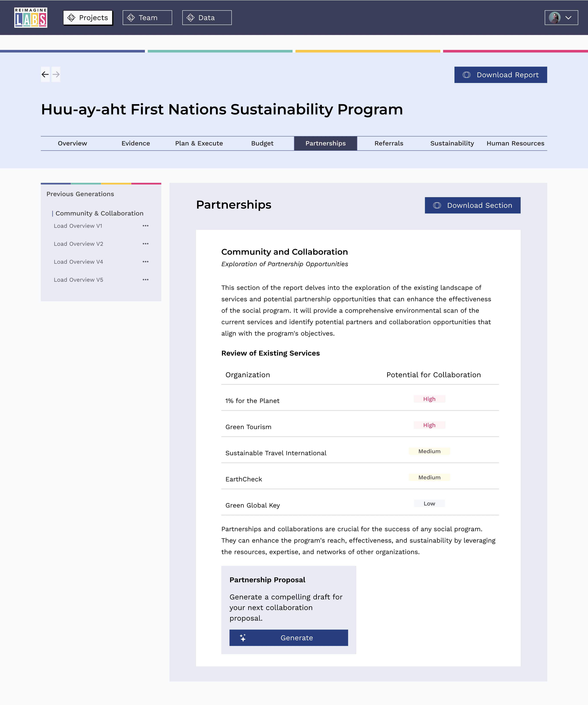Click the user avatar picture
588x705 pixels.
point(554,18)
